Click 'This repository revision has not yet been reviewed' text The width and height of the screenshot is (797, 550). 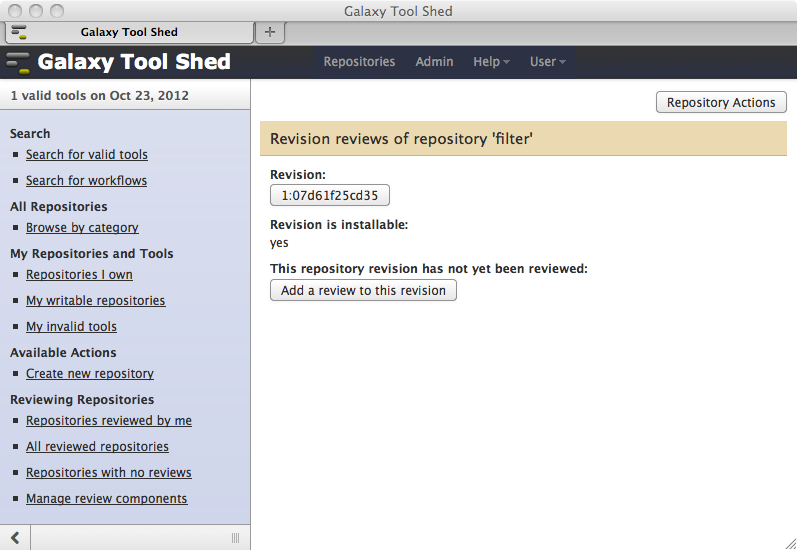pyautogui.click(x=428, y=268)
